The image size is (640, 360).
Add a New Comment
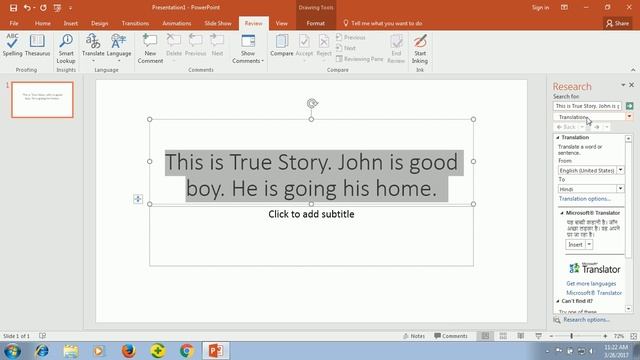coord(150,49)
